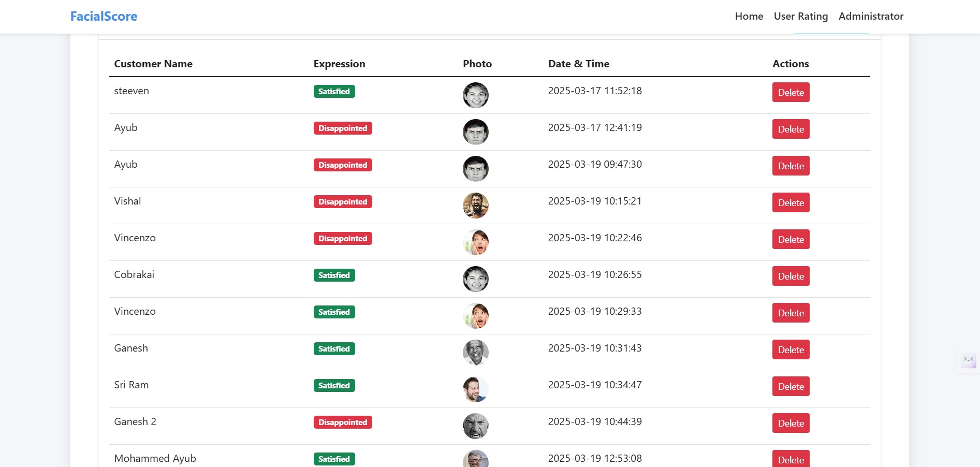Delete steeven's record
The image size is (980, 467).
791,93
